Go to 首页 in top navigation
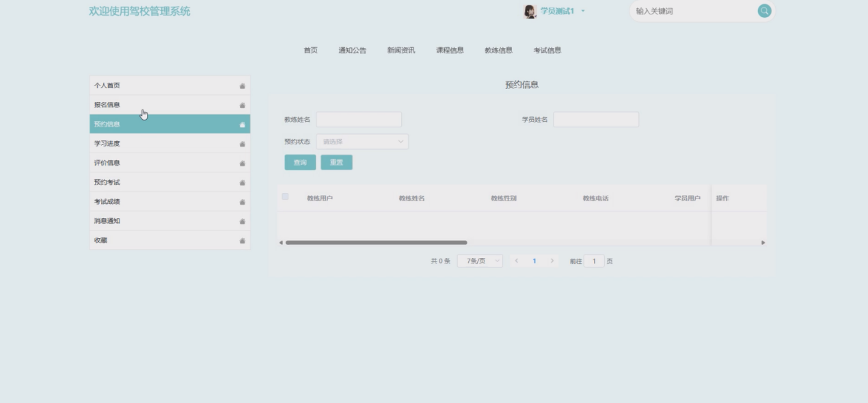The image size is (868, 403). point(310,50)
